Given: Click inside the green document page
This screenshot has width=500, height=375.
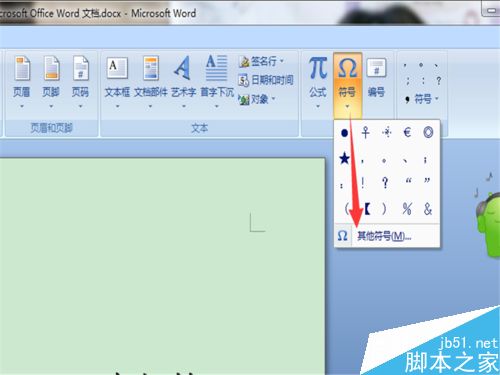Looking at the screenshot, I should point(162,267).
